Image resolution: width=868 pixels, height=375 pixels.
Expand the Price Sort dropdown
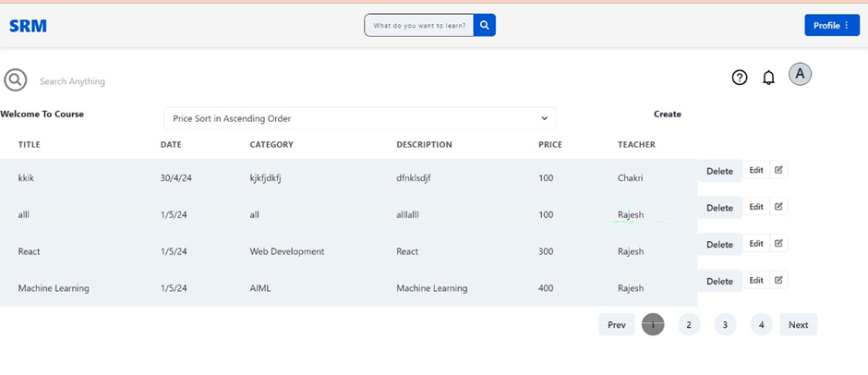pyautogui.click(x=359, y=118)
